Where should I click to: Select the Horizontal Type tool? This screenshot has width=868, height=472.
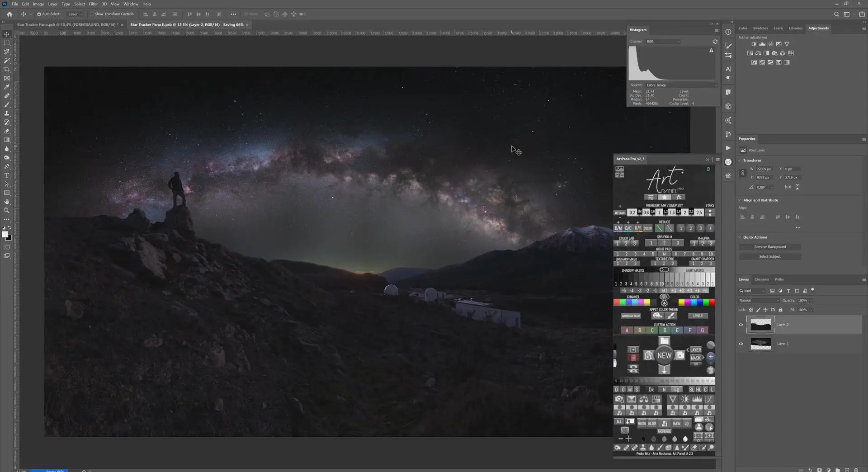click(7, 175)
